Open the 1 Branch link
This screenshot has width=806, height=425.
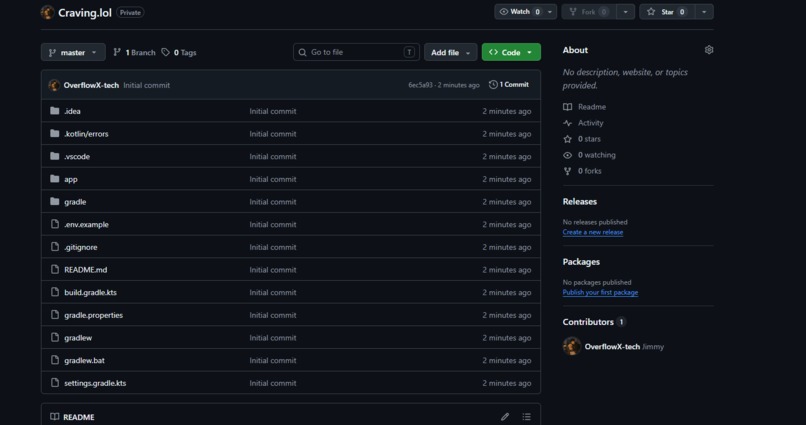(x=135, y=52)
